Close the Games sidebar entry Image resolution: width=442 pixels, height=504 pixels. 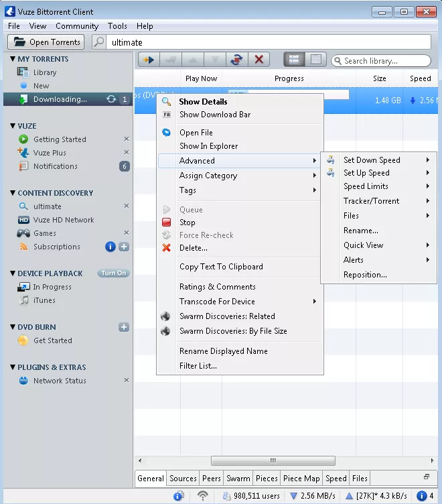[x=127, y=233]
